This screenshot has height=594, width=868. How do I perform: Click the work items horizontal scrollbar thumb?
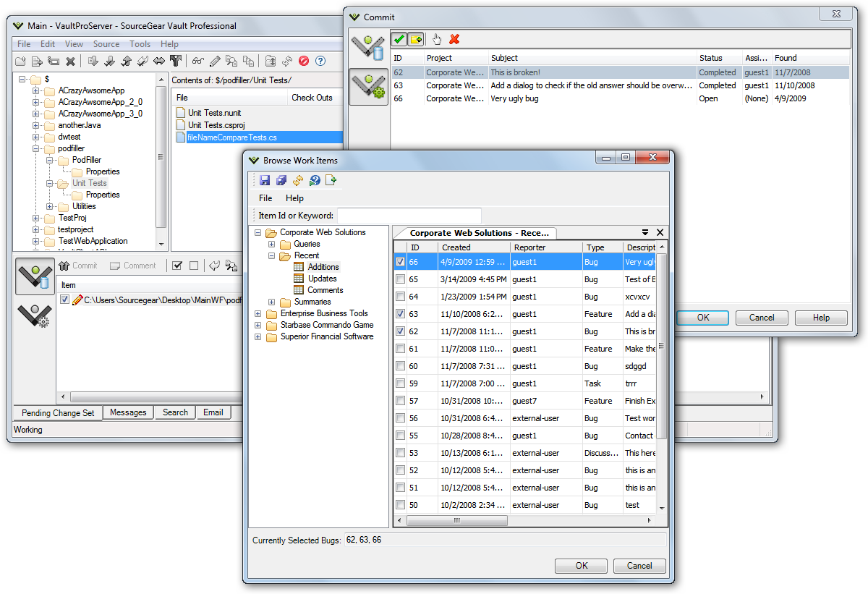pyautogui.click(x=457, y=520)
